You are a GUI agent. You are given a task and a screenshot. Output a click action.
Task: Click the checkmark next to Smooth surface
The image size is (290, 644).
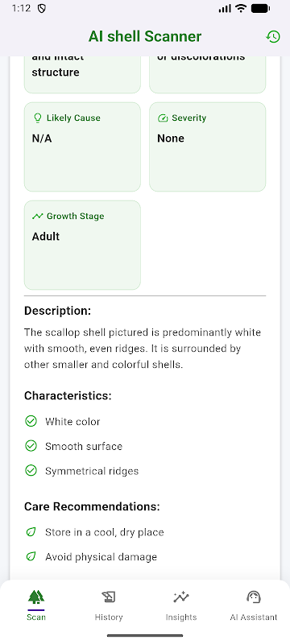point(31,446)
